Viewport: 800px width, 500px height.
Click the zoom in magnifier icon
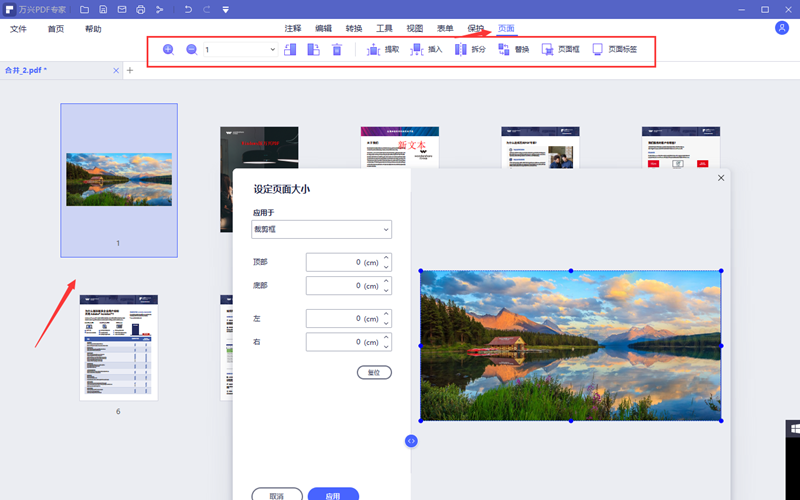168,49
